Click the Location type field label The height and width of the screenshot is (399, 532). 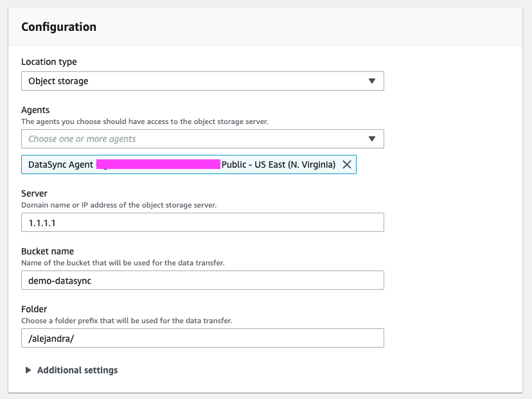(x=49, y=62)
